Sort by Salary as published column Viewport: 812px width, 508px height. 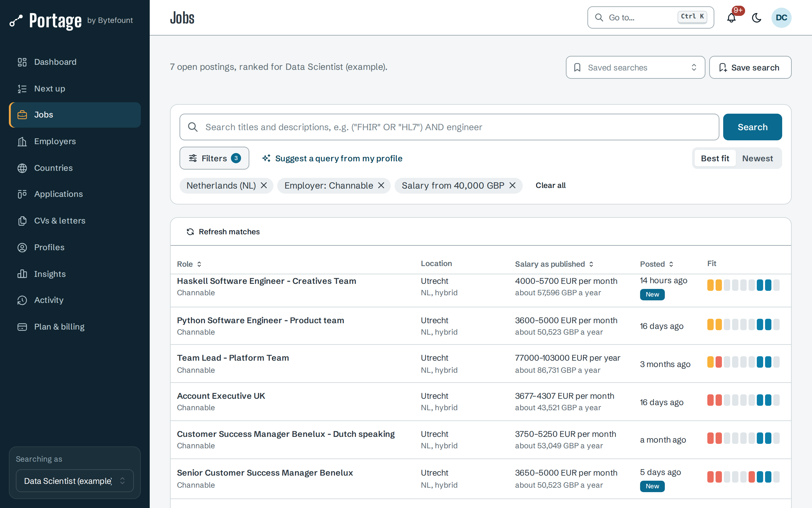(554, 264)
